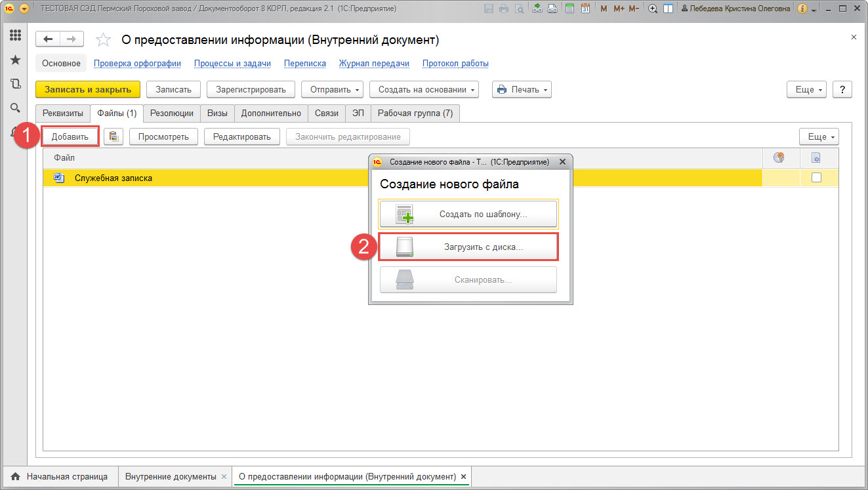Click the question mark help button
Screen dimensions: 868x490
842,90
